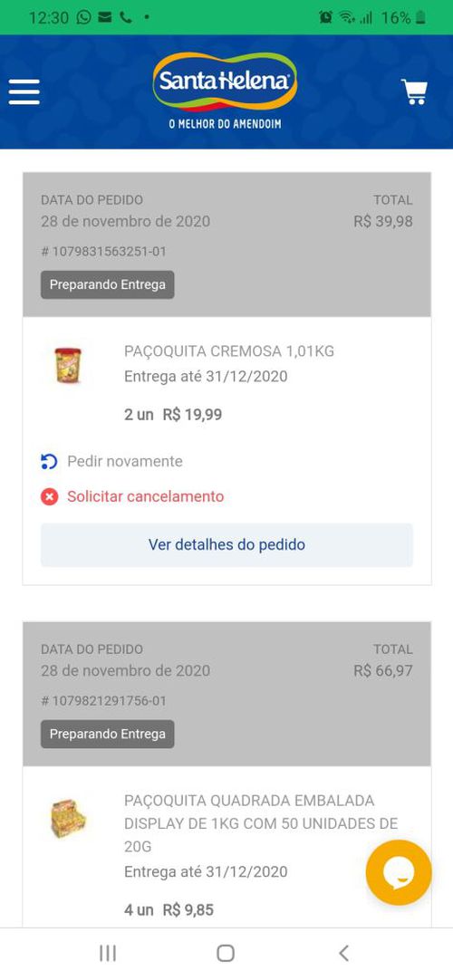Screen dimensions: 453x980
Task: Tap PAÇOQUITA CREMOSA 1,01KG title
Action: point(229,351)
